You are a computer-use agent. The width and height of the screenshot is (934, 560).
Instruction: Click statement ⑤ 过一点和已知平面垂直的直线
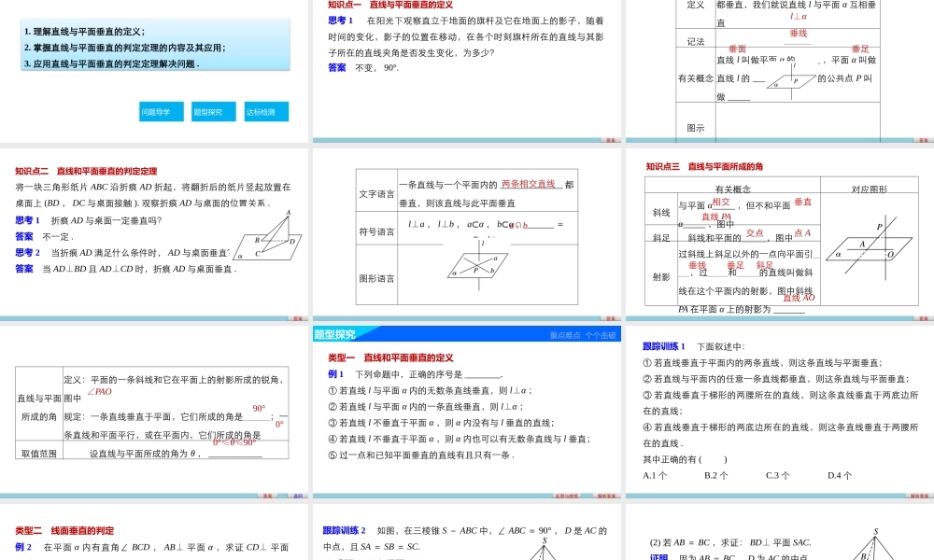coord(421,455)
